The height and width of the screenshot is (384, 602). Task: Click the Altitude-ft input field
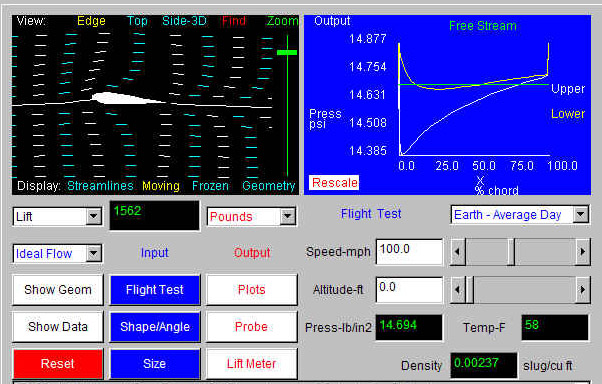point(409,290)
